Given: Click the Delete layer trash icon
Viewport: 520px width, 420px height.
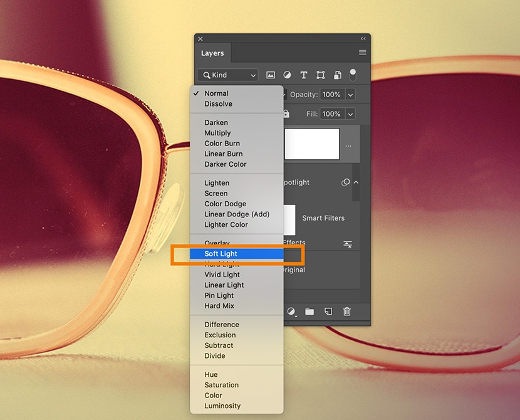Looking at the screenshot, I should [x=346, y=312].
